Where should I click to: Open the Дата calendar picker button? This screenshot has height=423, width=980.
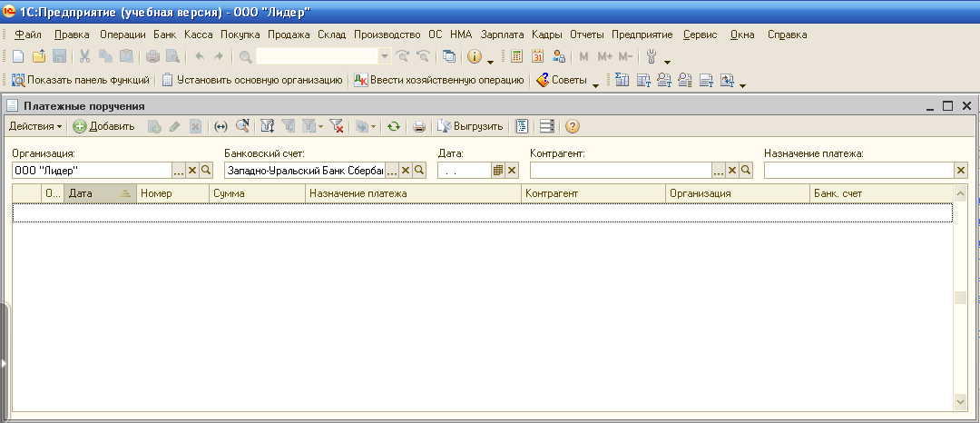(498, 170)
